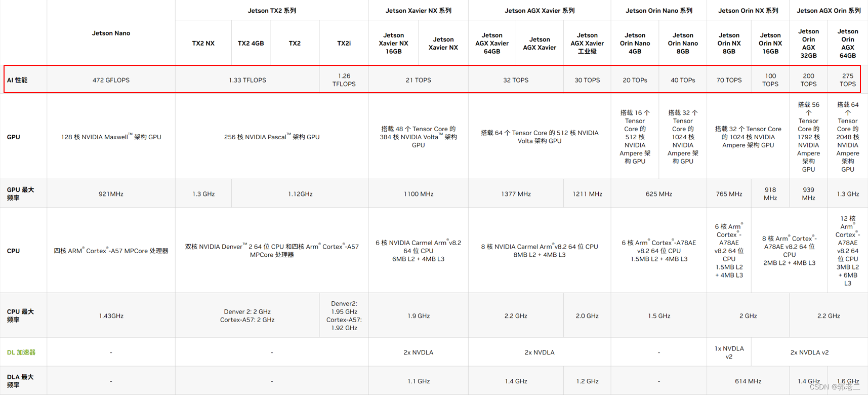This screenshot has width=868, height=395.
Task: Click the "GPU 最大频率" row label
Action: pos(20,194)
